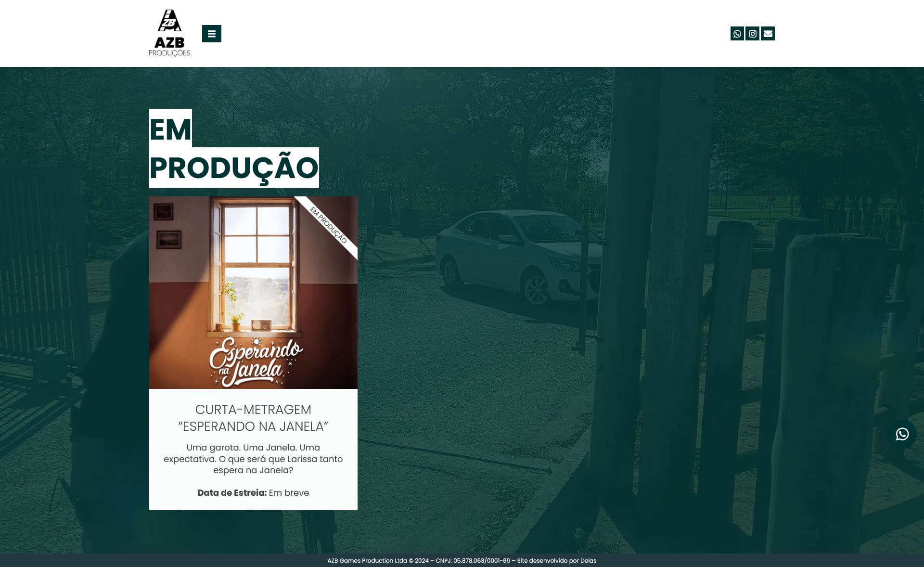The height and width of the screenshot is (567, 924).
Task: Click the Data de Estreia label
Action: coord(232,493)
